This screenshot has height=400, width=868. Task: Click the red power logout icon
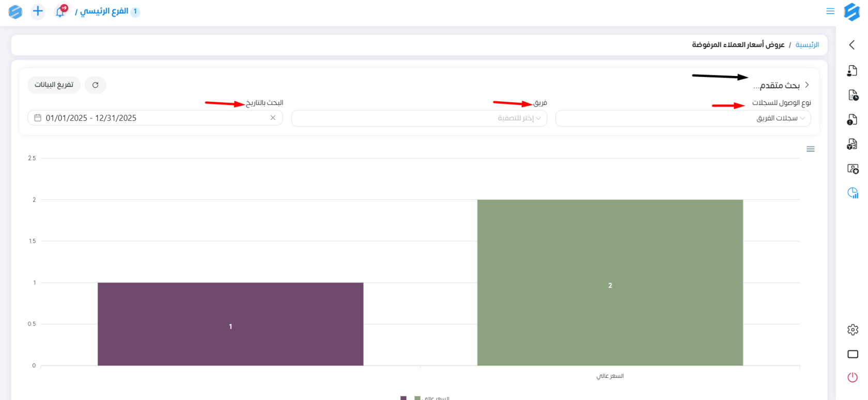click(x=853, y=377)
